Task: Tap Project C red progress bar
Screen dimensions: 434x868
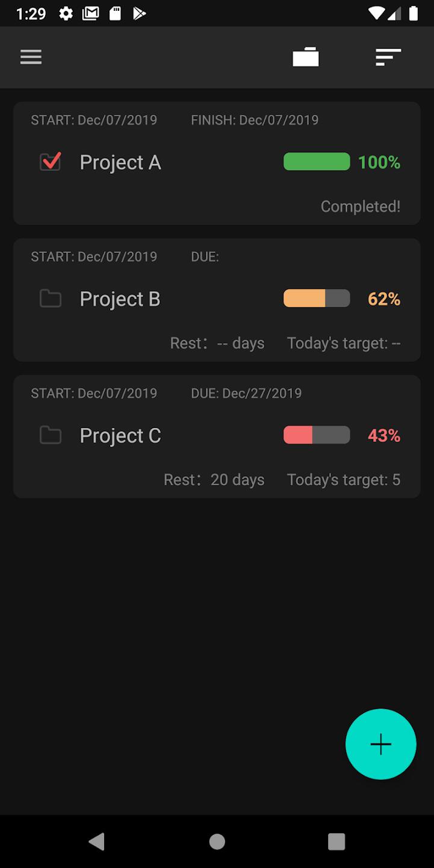Action: [317, 435]
